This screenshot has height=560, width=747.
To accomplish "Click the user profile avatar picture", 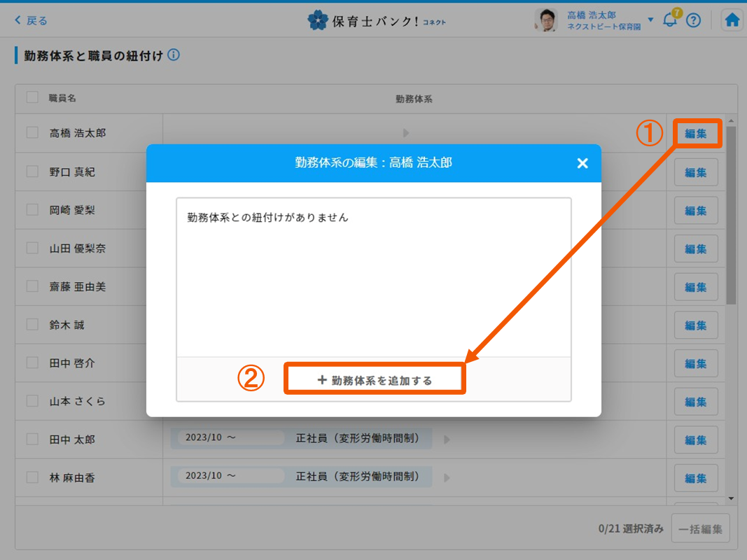I will [x=545, y=20].
